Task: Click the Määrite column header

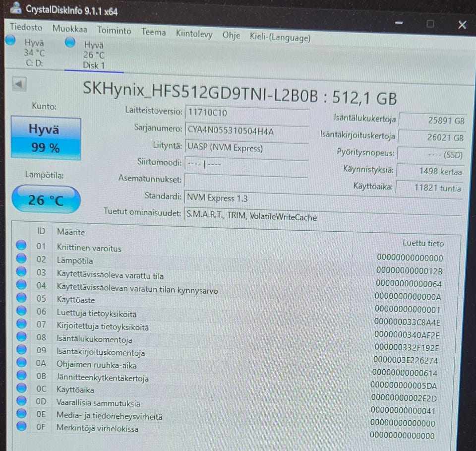Action: click(x=71, y=232)
